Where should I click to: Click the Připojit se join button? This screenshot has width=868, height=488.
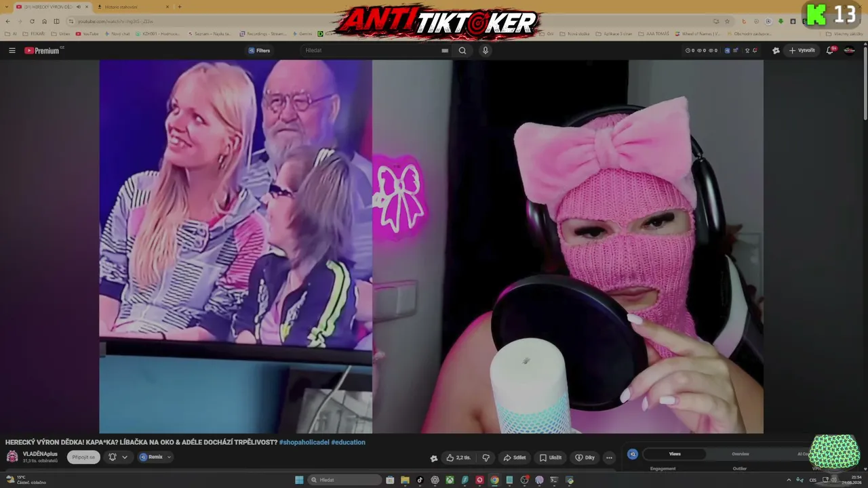[x=83, y=457]
